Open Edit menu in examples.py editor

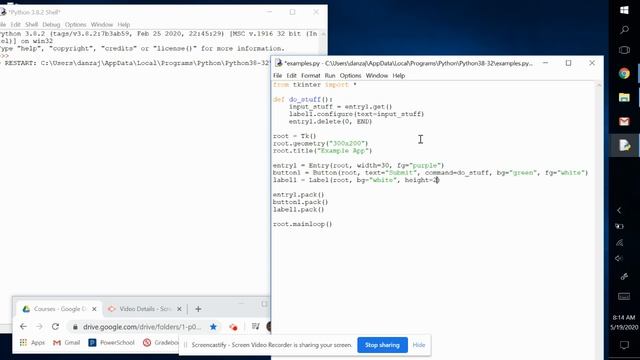point(291,76)
